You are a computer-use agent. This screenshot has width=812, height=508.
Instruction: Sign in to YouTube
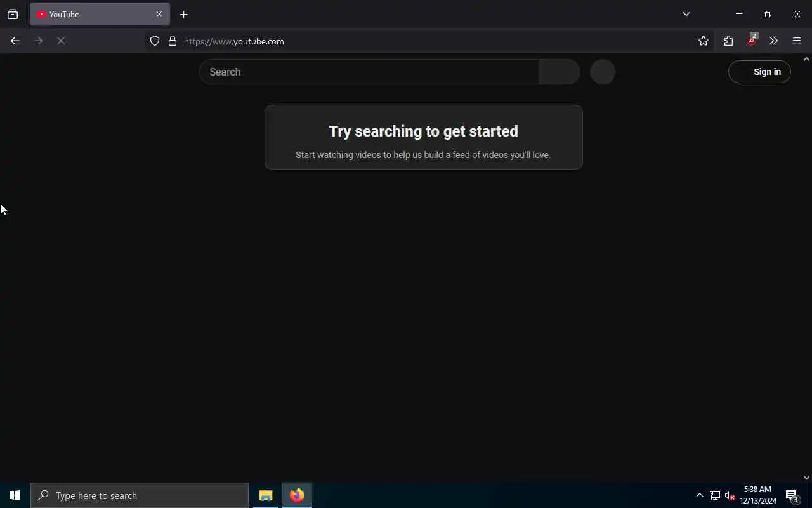(759, 72)
